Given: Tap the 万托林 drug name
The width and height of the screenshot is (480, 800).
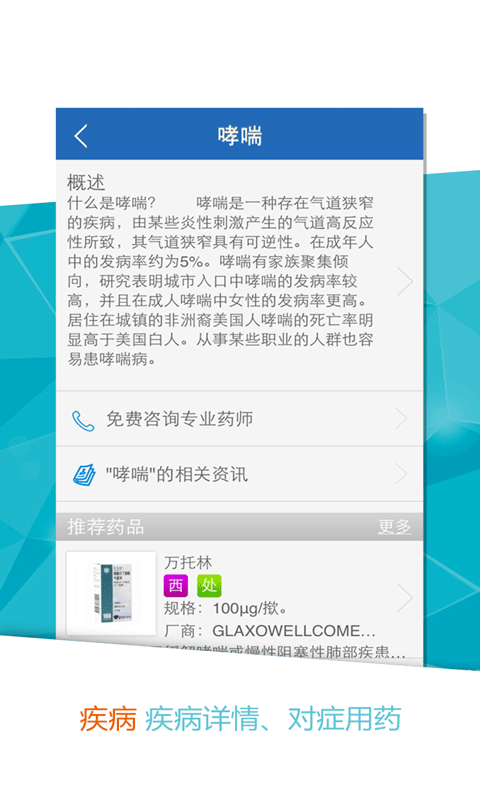Looking at the screenshot, I should (188, 563).
